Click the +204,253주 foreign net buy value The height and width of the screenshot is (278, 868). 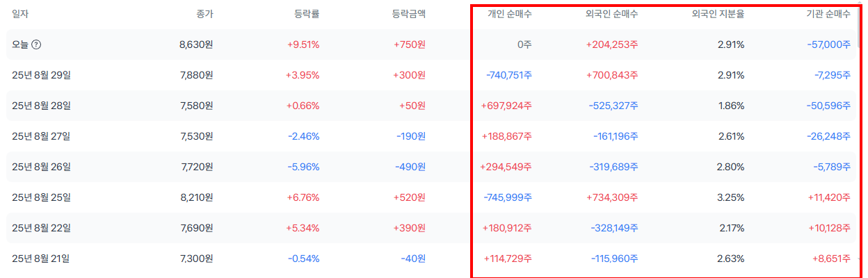coord(613,44)
